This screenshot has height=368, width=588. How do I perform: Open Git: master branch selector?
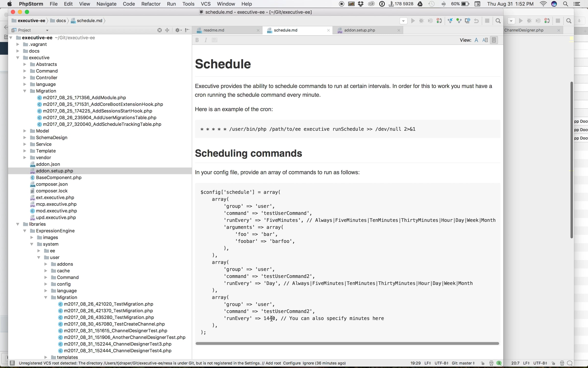463,363
